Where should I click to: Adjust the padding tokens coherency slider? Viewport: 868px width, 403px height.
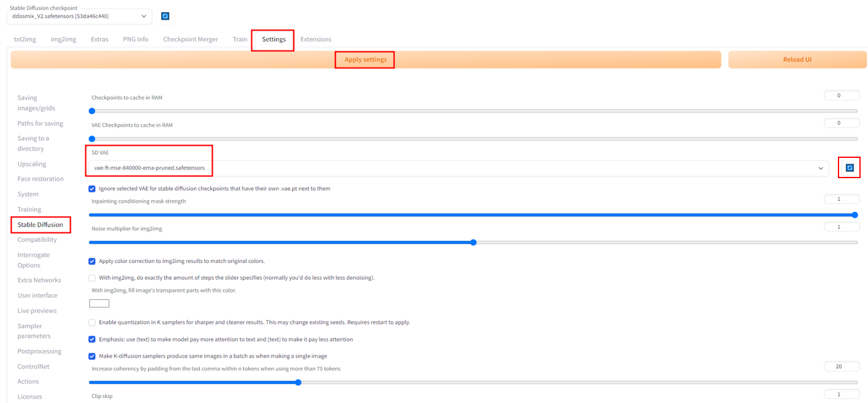coord(473,382)
